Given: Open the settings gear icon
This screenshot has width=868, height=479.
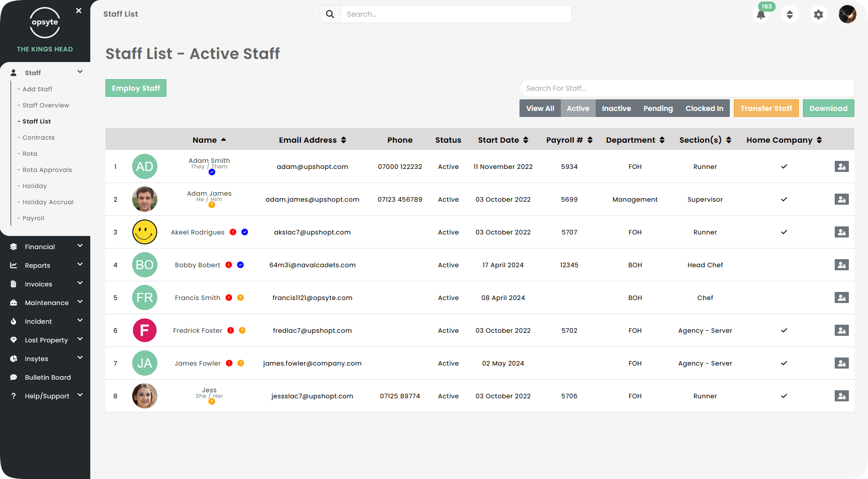Looking at the screenshot, I should coord(819,14).
